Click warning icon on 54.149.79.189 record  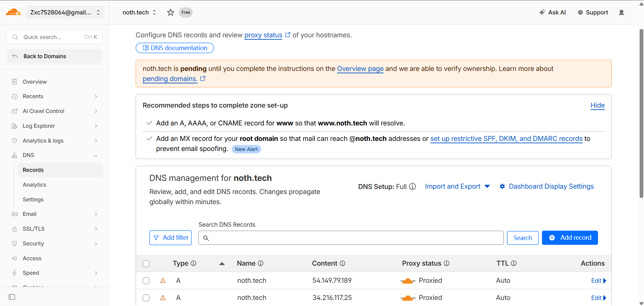(163, 280)
